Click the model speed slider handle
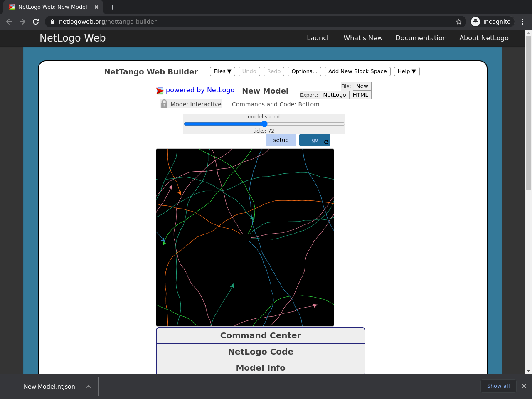The width and height of the screenshot is (532, 399). [264, 124]
